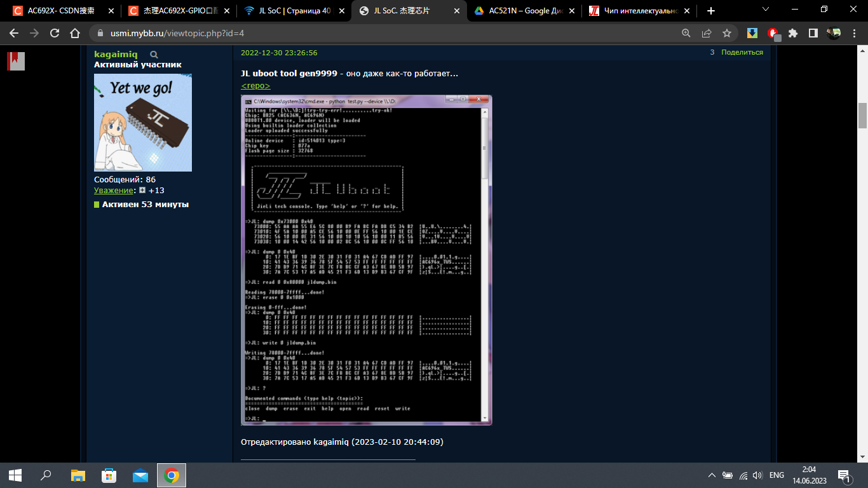Click the download manager extension icon

[752, 34]
